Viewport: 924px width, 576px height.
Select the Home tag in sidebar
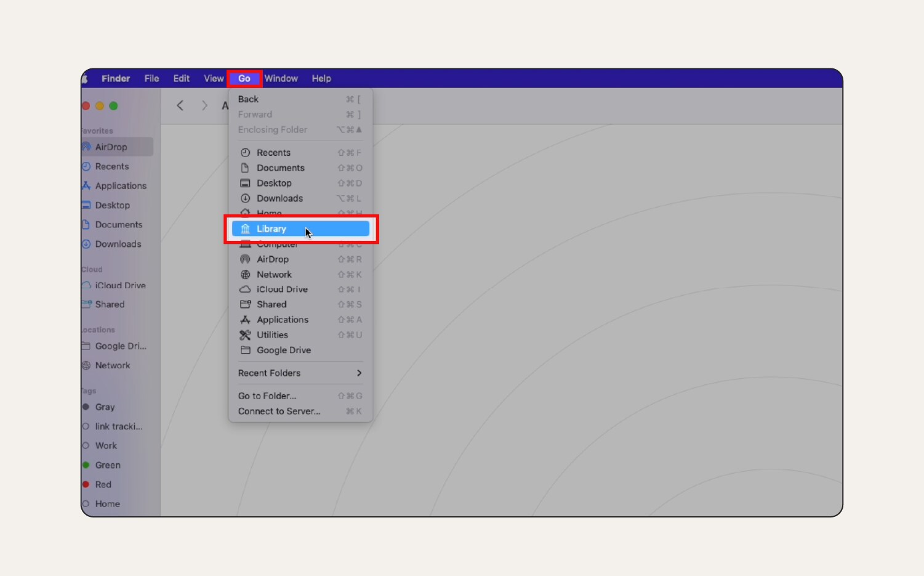click(x=116, y=504)
